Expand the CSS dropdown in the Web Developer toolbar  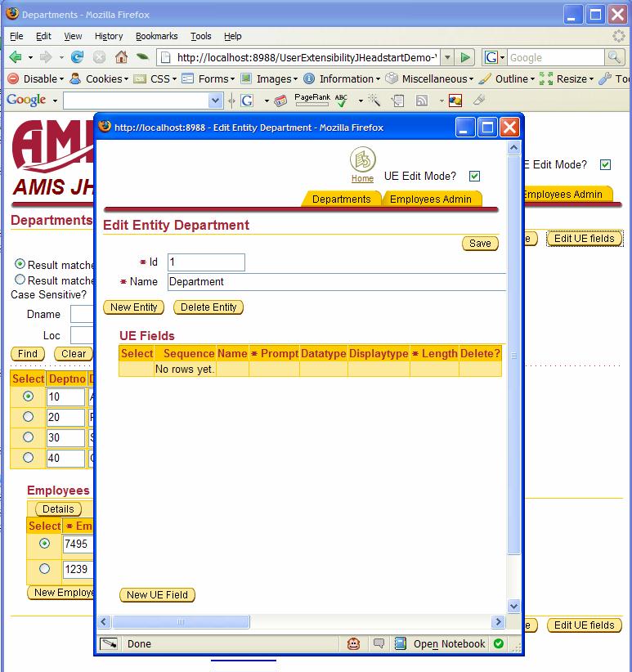click(174, 78)
